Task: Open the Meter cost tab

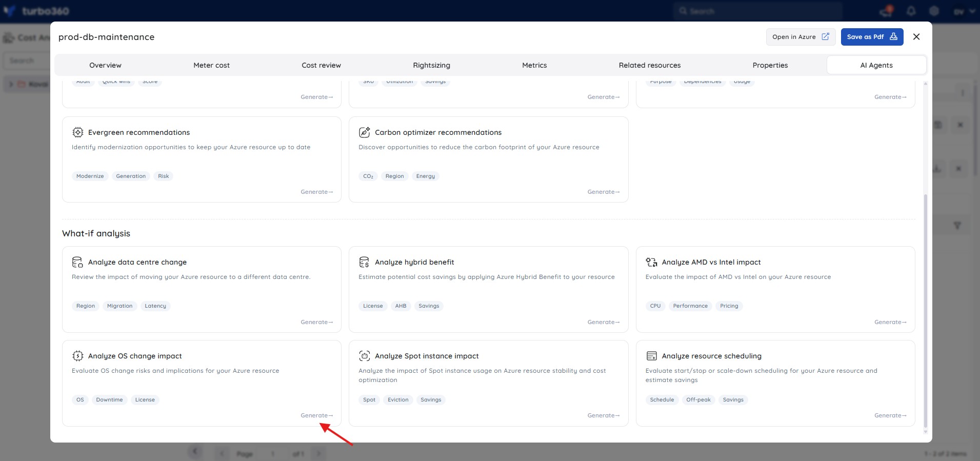Action: [211, 65]
